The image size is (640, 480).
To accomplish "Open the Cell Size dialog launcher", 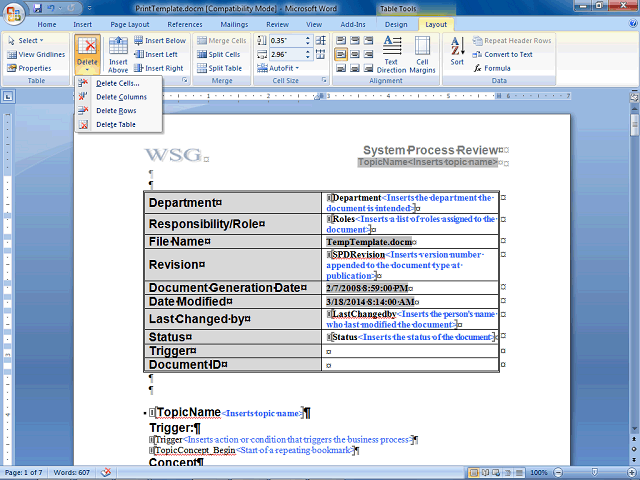I will [x=324, y=80].
